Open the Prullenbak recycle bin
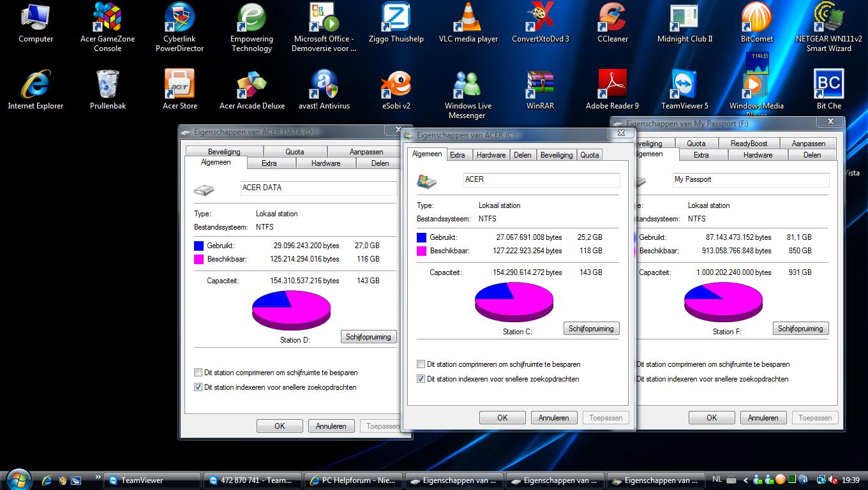Viewport: 868px width, 490px height. click(x=107, y=90)
